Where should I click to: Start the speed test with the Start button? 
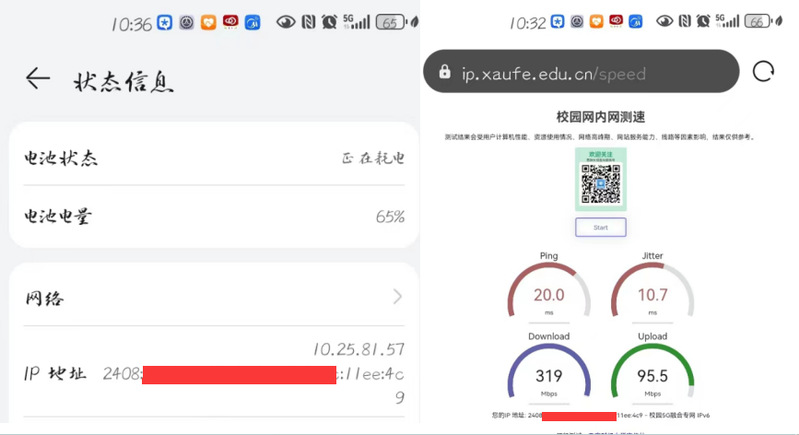point(601,227)
